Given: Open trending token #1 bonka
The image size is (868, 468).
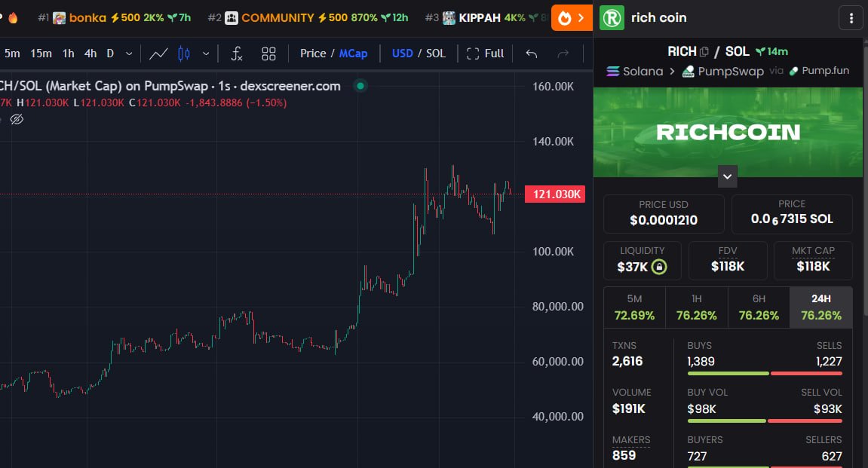Looking at the screenshot, I should pyautogui.click(x=115, y=17).
